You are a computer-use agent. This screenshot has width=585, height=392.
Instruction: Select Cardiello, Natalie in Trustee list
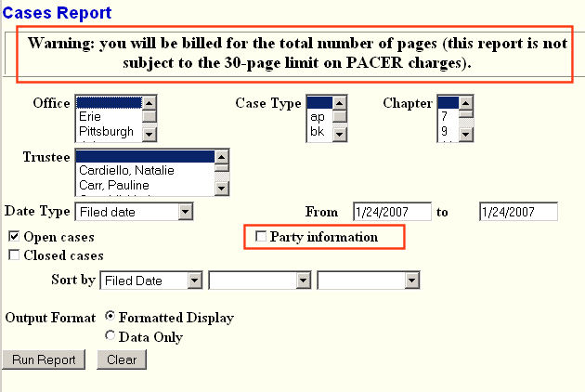point(145,170)
